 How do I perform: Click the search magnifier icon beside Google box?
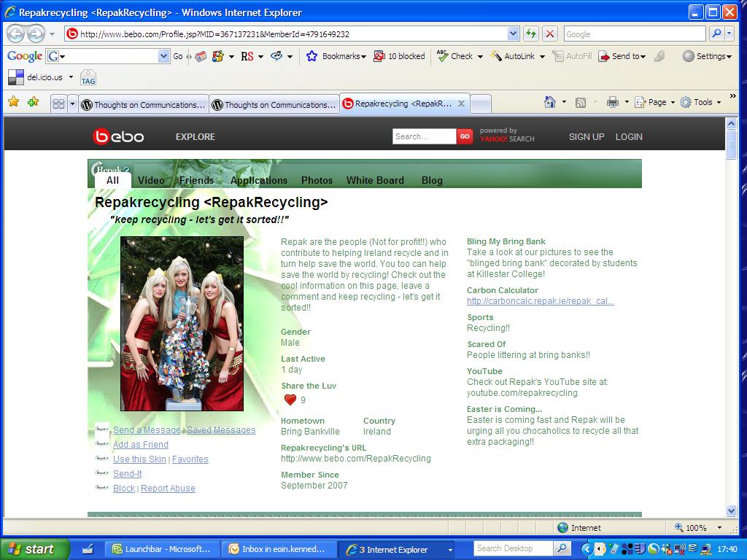pos(716,34)
